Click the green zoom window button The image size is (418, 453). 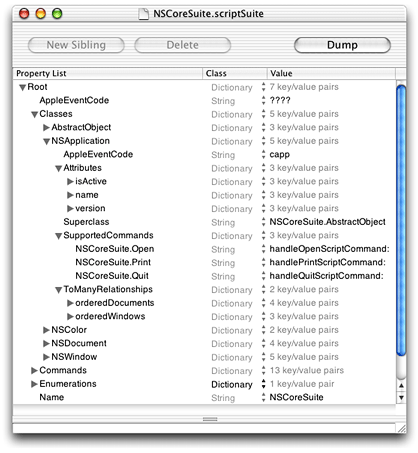tap(57, 14)
